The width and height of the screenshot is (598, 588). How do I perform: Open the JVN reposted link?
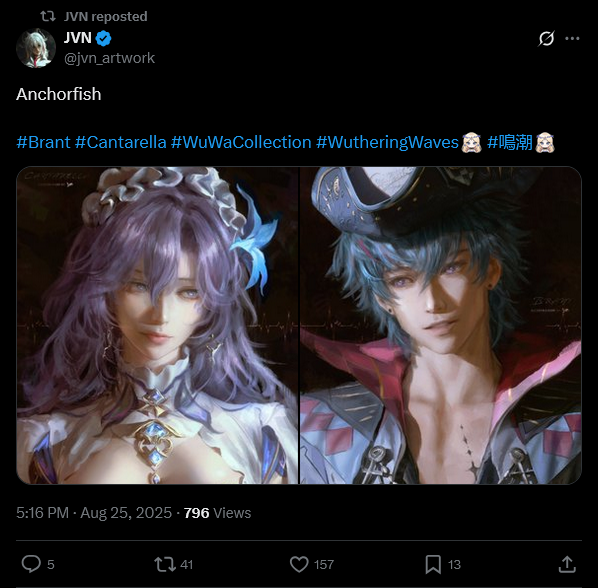click(106, 16)
